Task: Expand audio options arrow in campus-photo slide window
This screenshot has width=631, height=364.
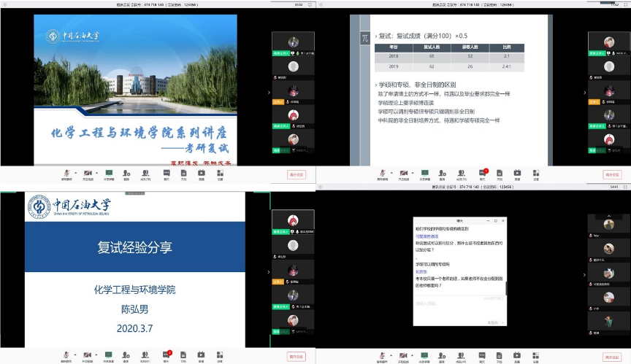Action: (76, 173)
